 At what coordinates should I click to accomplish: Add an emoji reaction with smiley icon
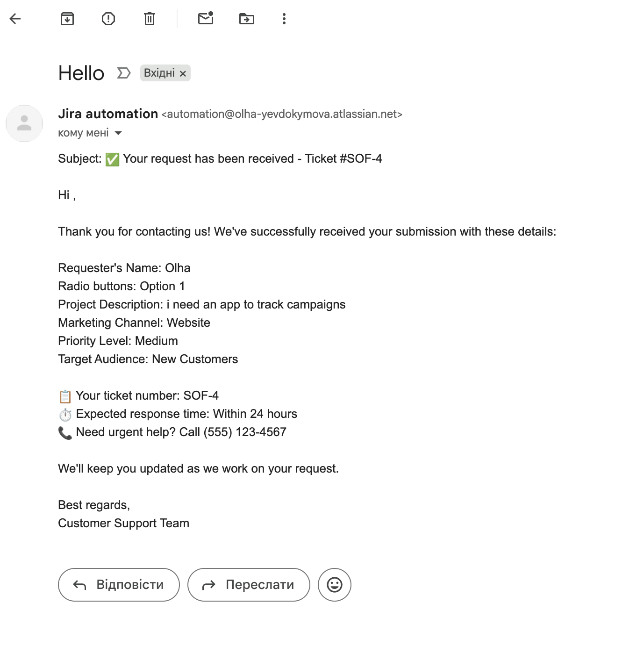(335, 585)
